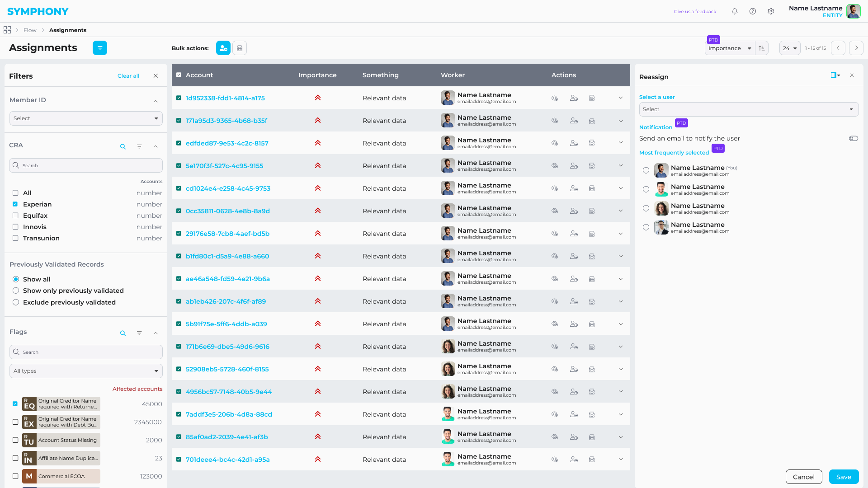Click the bulk reassign user icon
The width and height of the screenshot is (868, 488).
pos(223,48)
